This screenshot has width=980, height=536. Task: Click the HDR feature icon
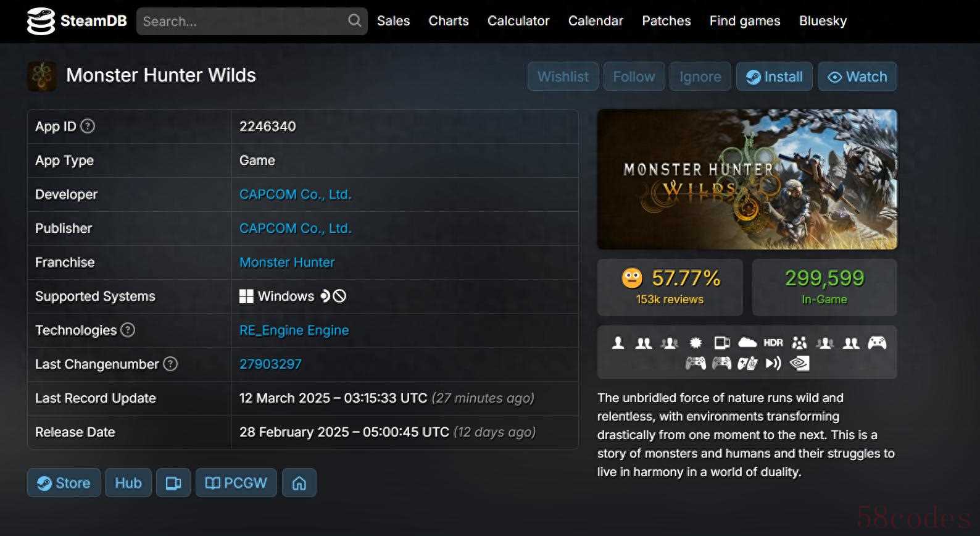[x=773, y=343]
